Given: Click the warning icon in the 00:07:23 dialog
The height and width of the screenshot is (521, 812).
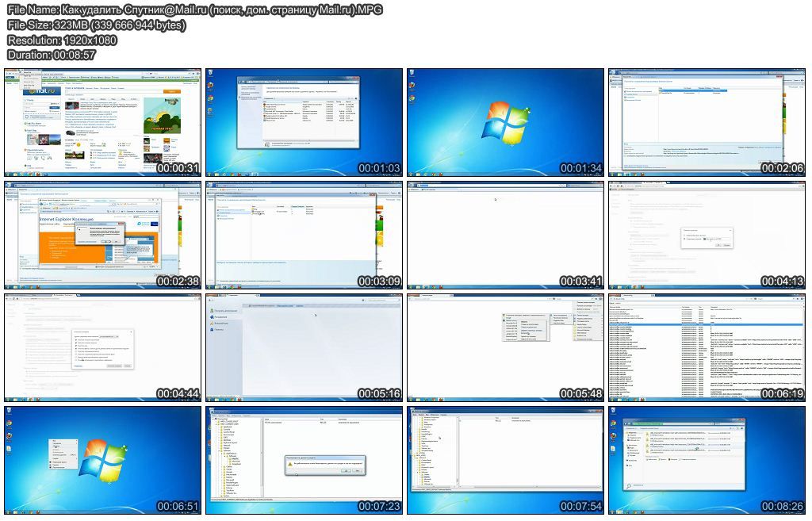Looking at the screenshot, I should click(x=291, y=462).
